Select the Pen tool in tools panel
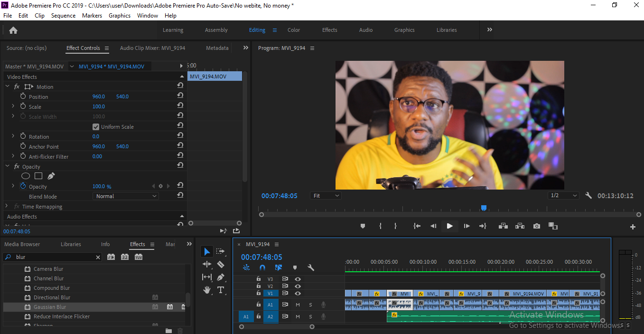The image size is (644, 334). (220, 277)
